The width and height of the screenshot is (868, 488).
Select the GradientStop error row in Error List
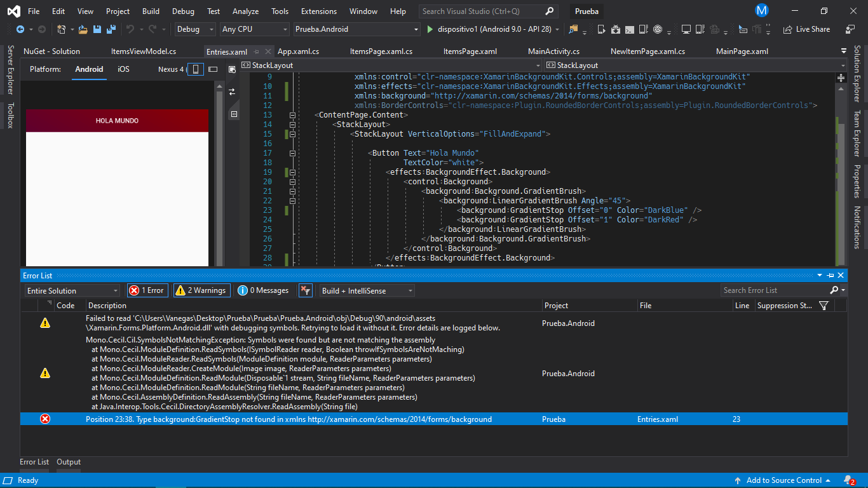point(286,419)
